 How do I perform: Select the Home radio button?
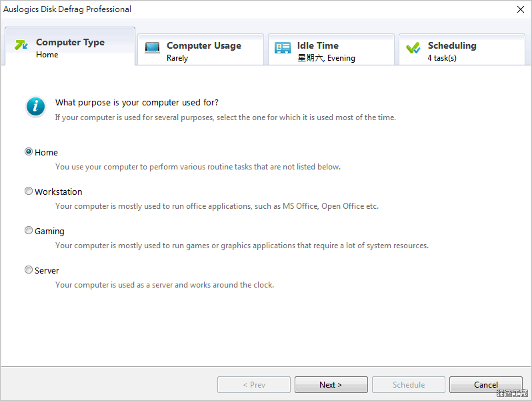(29, 151)
